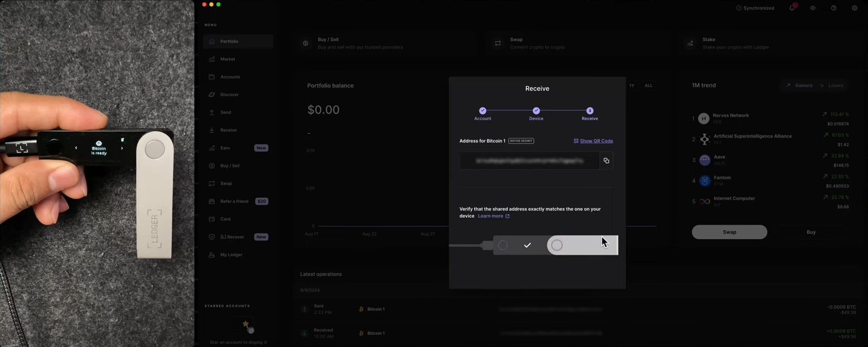Click the Discover sidebar planet icon
Viewport: 868px width, 347px height.
pos(212,95)
